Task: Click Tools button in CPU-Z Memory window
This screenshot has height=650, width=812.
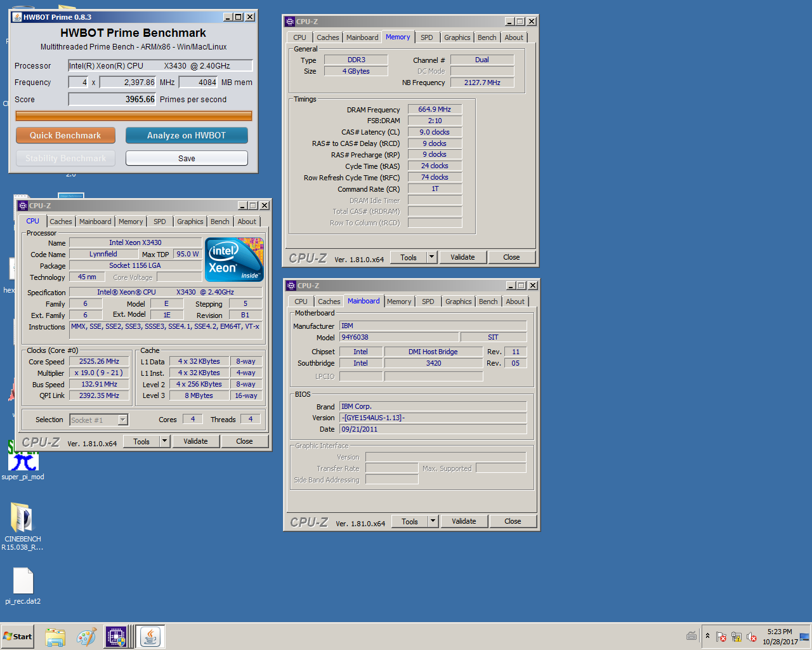Action: pyautogui.click(x=409, y=257)
